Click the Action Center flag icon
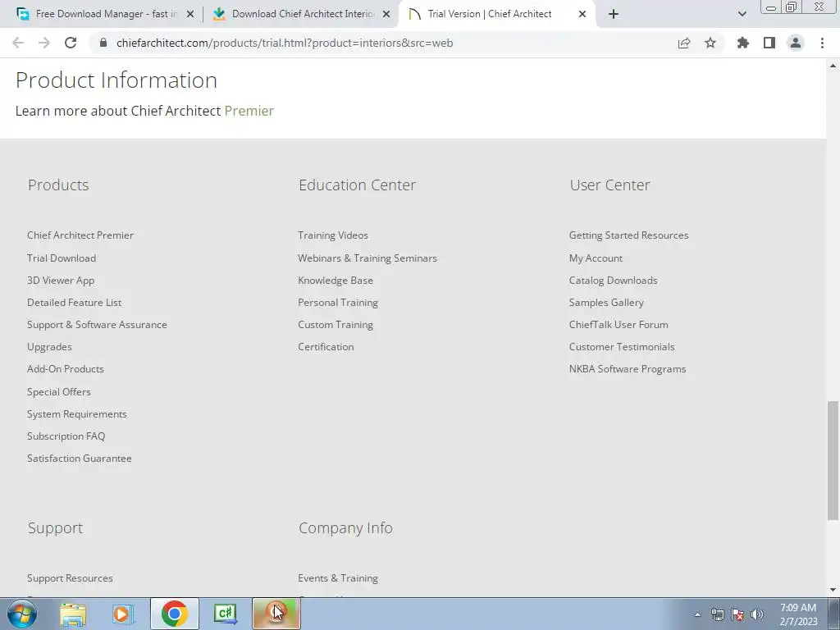This screenshot has height=630, width=840. pos(737,614)
